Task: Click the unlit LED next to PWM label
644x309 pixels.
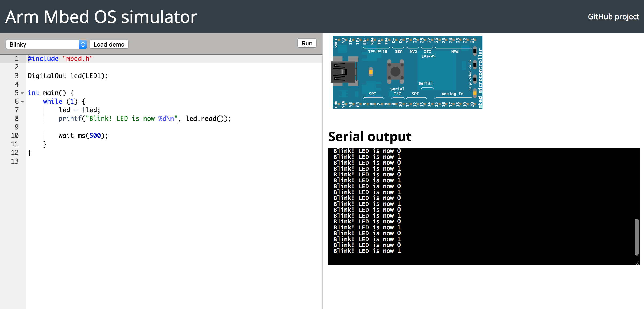Action: click(475, 51)
